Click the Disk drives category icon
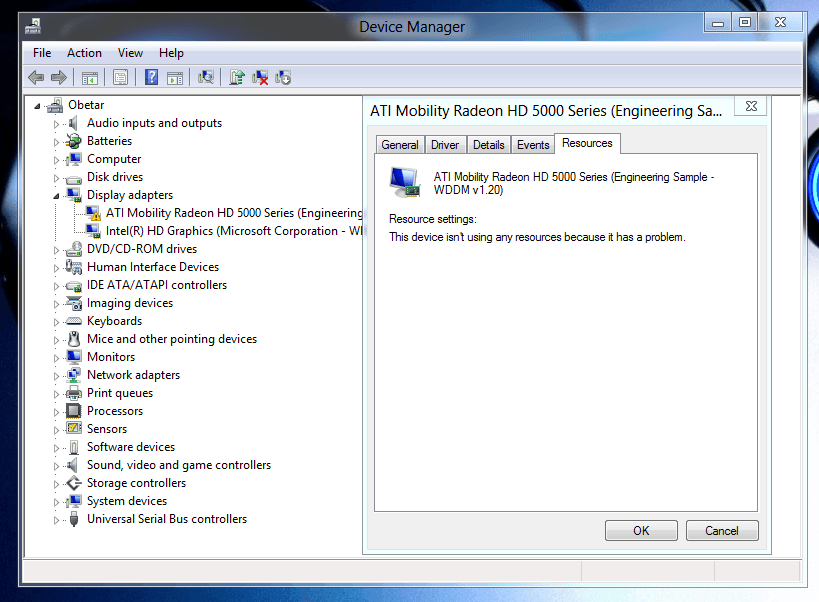The height and width of the screenshot is (602, 819). click(73, 178)
